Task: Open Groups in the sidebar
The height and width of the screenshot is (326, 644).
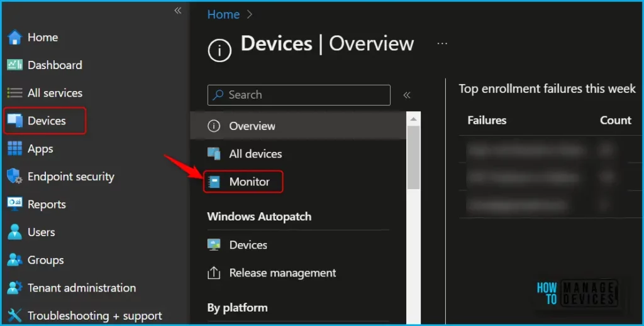Action: [x=45, y=260]
